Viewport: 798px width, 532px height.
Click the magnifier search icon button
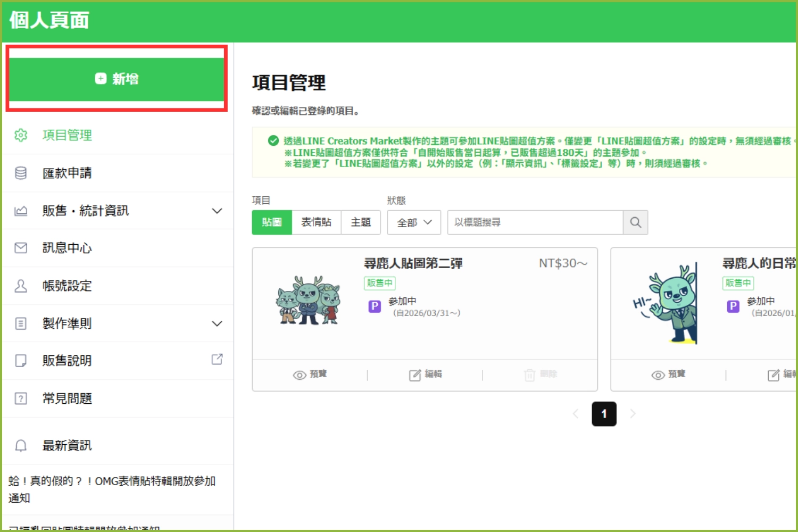click(635, 222)
